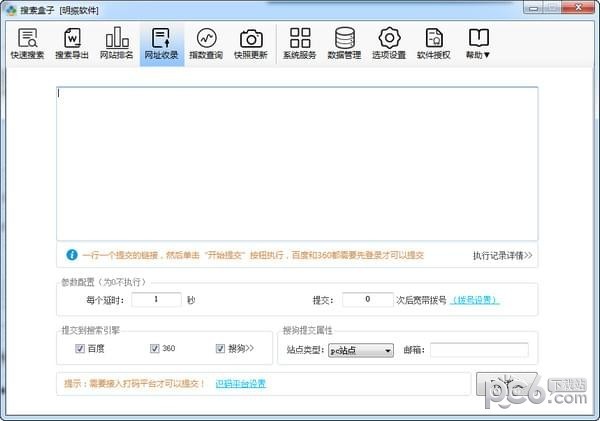This screenshot has height=421, width=600.
Task: Open the 系统服务 system services tool
Action: coord(300,44)
